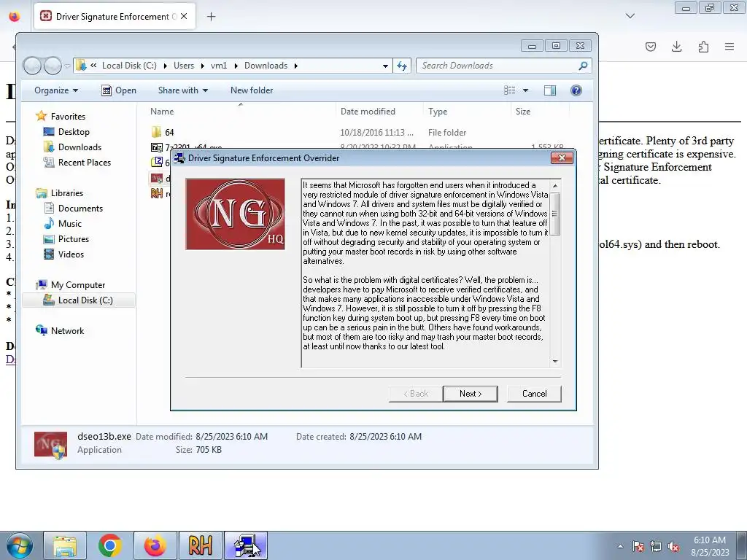This screenshot has height=560, width=747.
Task: Click the Explorer Back navigation button
Action: (x=32, y=66)
